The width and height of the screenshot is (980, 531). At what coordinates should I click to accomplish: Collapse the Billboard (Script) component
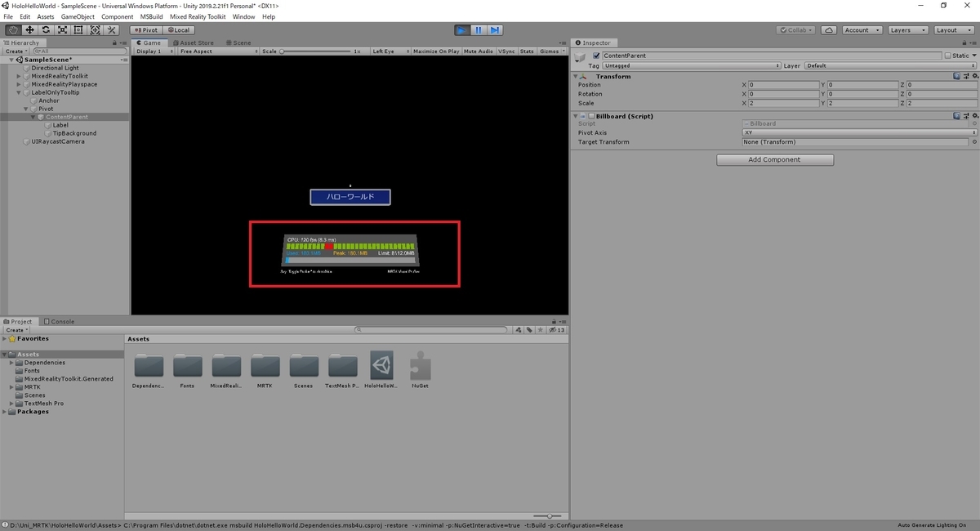[575, 116]
